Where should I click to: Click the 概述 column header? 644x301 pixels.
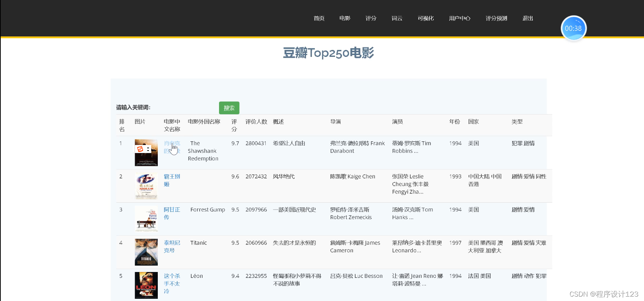[x=278, y=122]
